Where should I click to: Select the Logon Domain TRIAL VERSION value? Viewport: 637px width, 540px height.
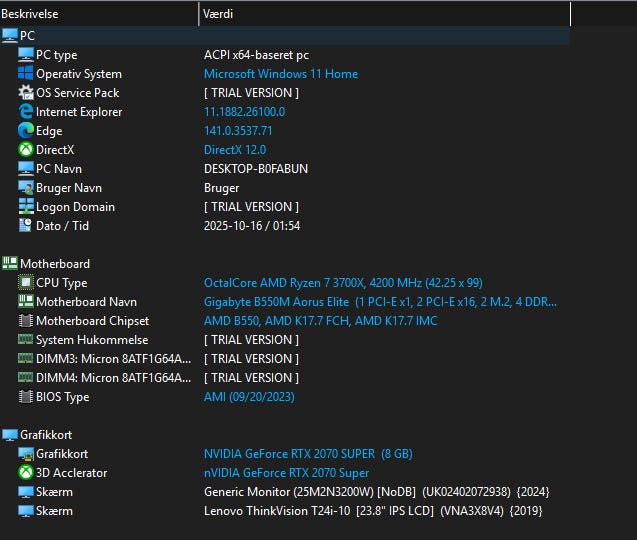click(x=251, y=207)
